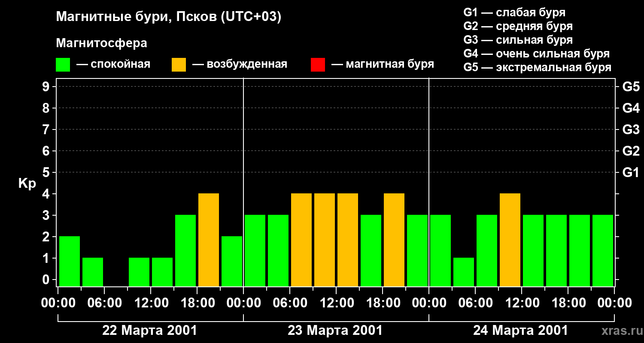Click the 'G1' right axis label

tap(631, 172)
